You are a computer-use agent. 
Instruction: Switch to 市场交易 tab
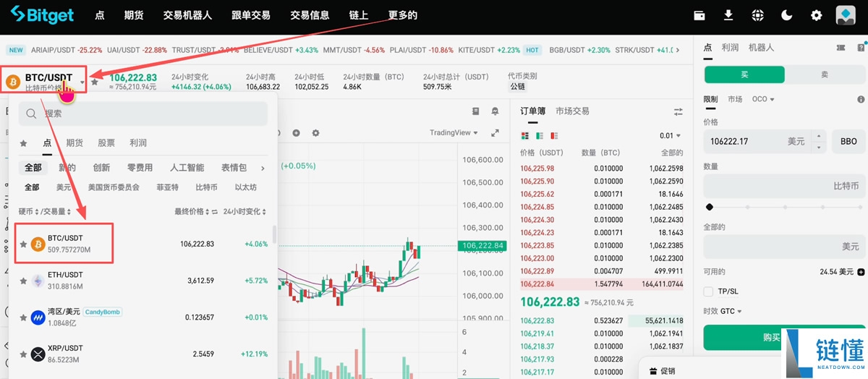coord(572,111)
